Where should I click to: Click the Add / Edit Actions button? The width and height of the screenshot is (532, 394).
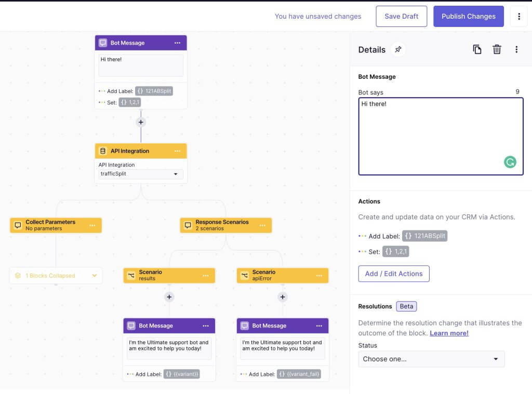click(394, 274)
